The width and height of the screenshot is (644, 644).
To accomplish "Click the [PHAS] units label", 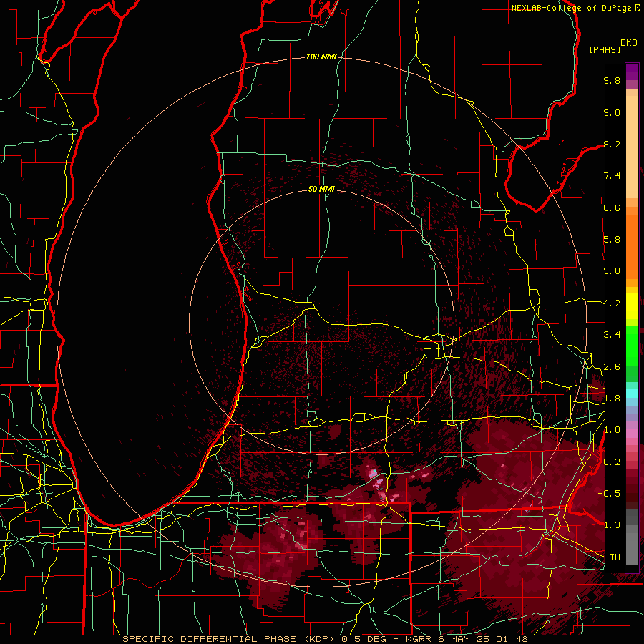I will pyautogui.click(x=605, y=49).
